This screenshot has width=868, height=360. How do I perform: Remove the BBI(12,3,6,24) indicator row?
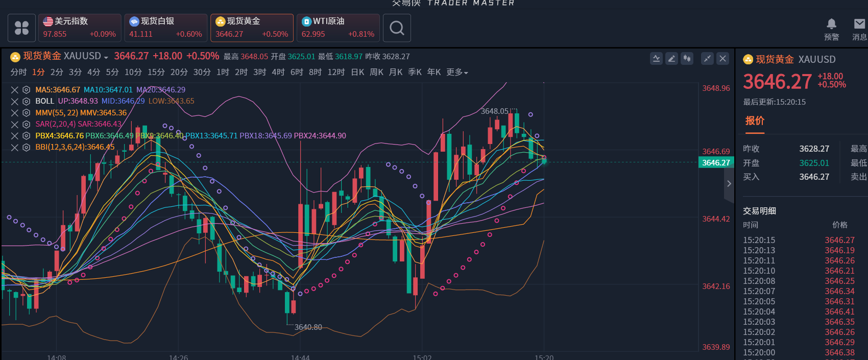[15, 147]
